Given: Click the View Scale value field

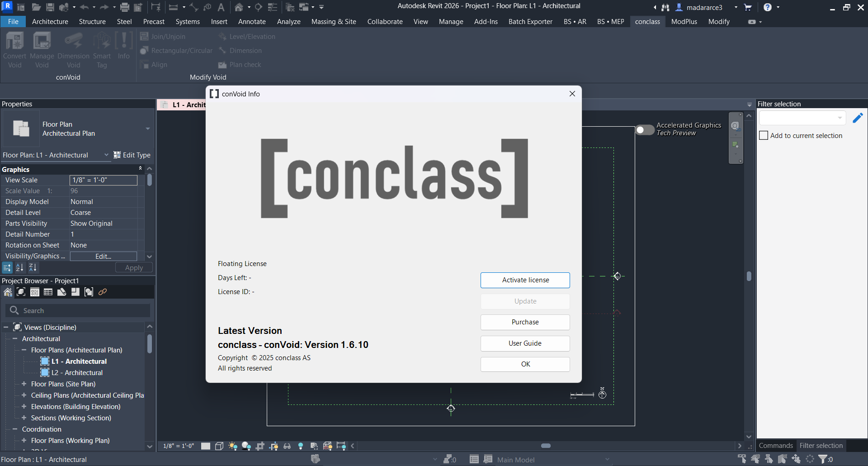Looking at the screenshot, I should [104, 180].
